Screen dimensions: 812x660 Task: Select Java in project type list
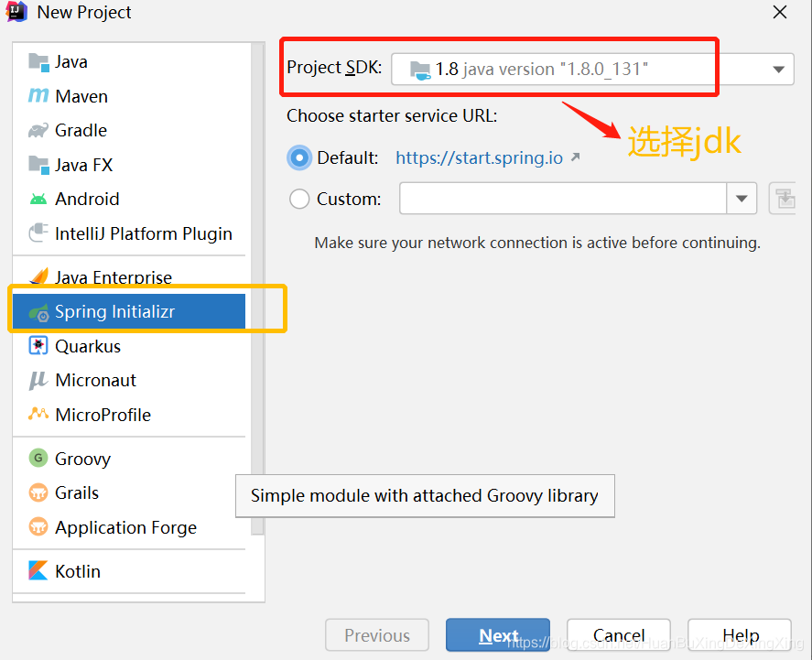coord(129,62)
